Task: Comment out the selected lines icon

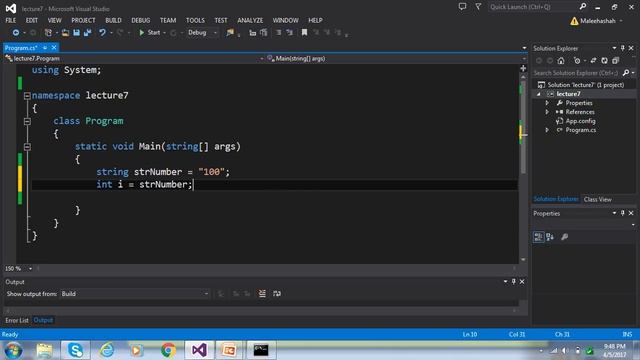Action: pyautogui.click(x=278, y=33)
